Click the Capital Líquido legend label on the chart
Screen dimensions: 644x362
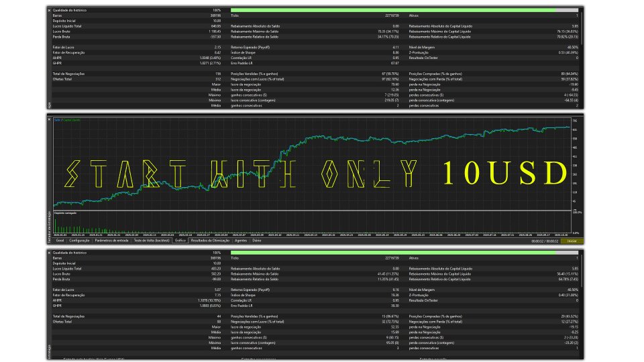pyautogui.click(x=72, y=120)
